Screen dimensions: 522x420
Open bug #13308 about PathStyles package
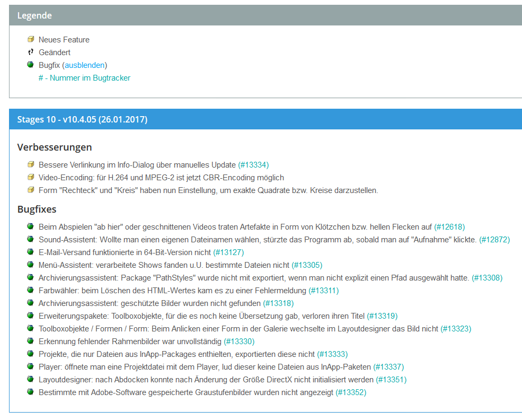pyautogui.click(x=487, y=278)
